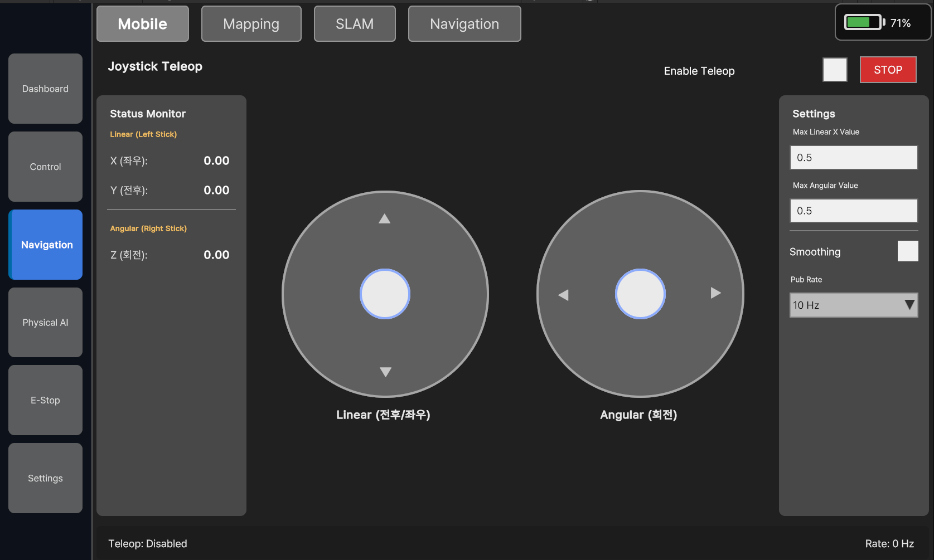
Task: Click the Max Linear X Value field
Action: [x=853, y=158]
